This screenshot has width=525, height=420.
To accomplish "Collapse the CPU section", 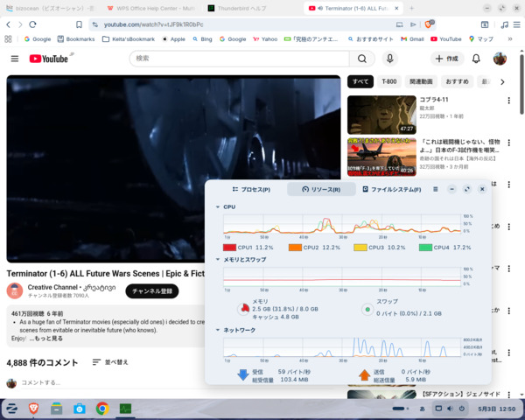I will [x=218, y=207].
